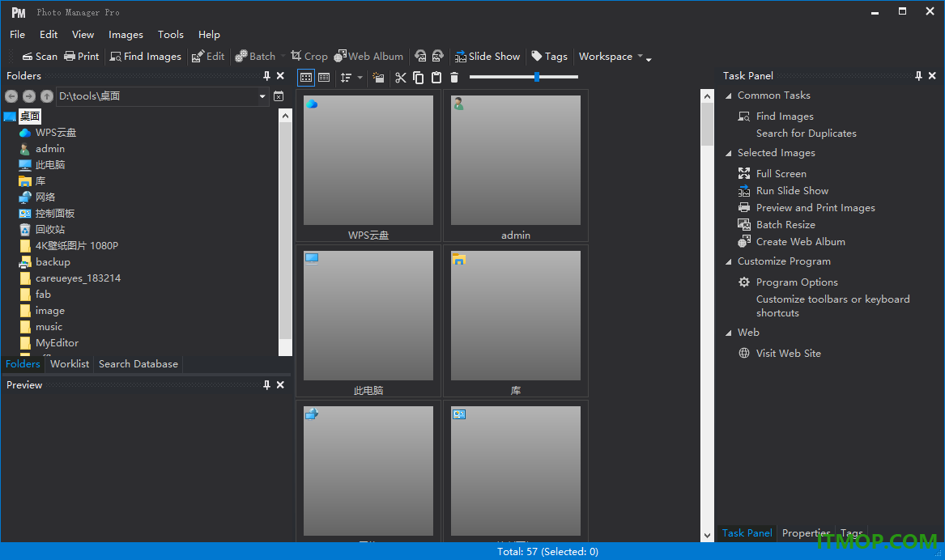Click the copy icon
Image resolution: width=945 pixels, height=560 pixels.
(x=419, y=77)
